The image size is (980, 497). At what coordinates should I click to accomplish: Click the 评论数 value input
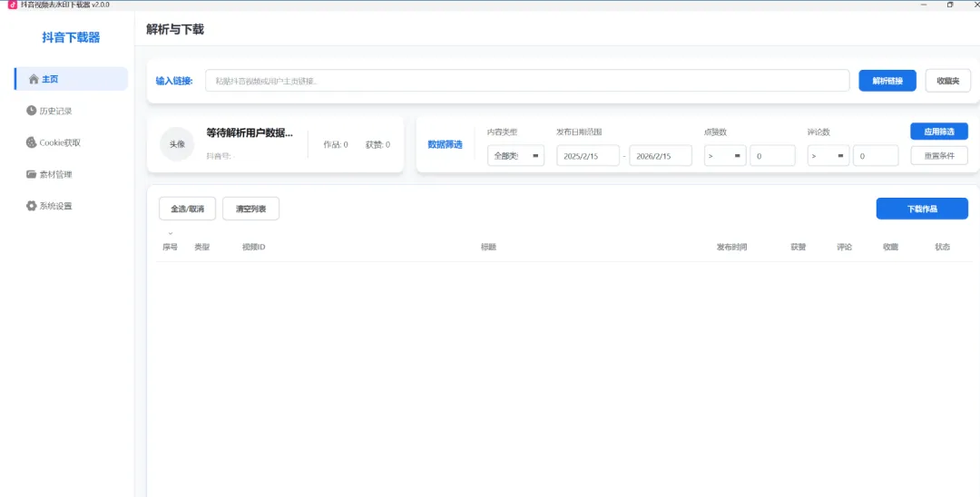[x=876, y=155]
